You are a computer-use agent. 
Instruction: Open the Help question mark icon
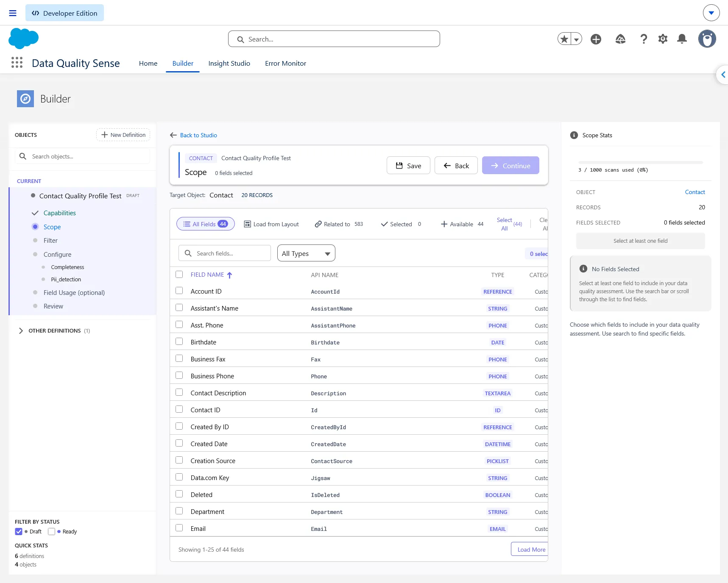pos(644,39)
